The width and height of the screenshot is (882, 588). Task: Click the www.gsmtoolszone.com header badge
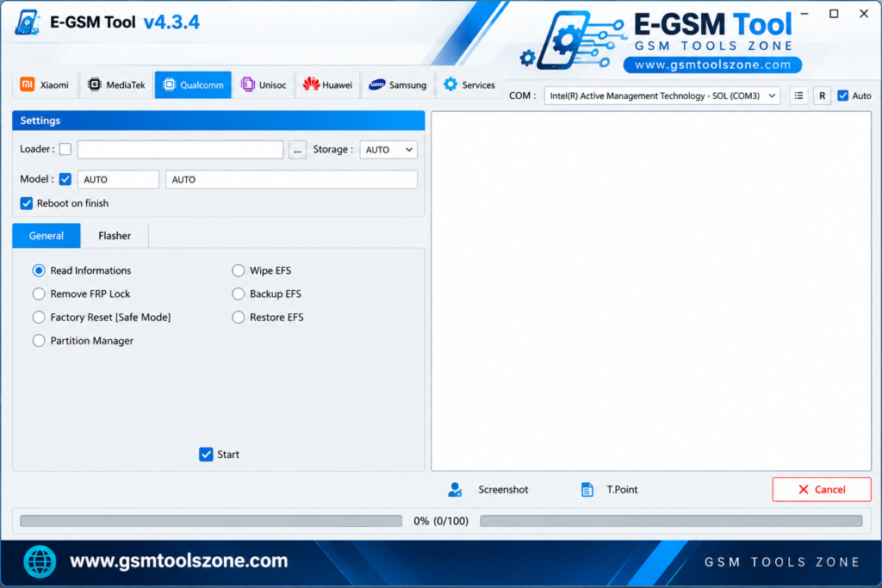coord(712,65)
